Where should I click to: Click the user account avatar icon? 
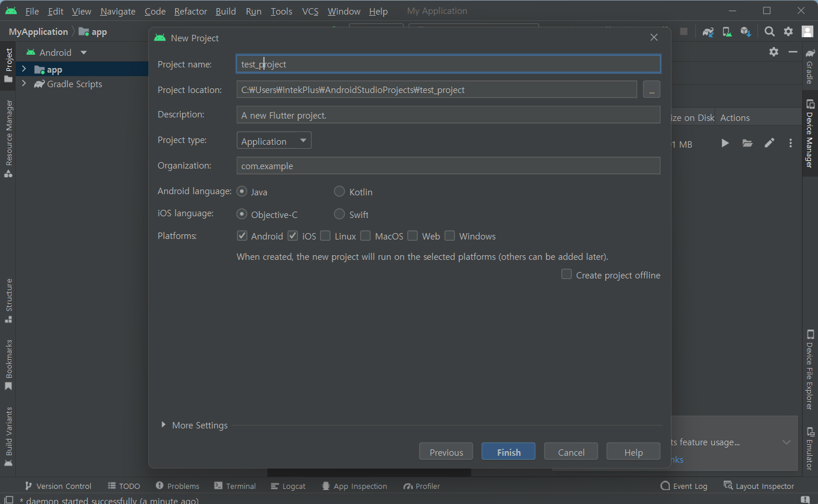(808, 31)
